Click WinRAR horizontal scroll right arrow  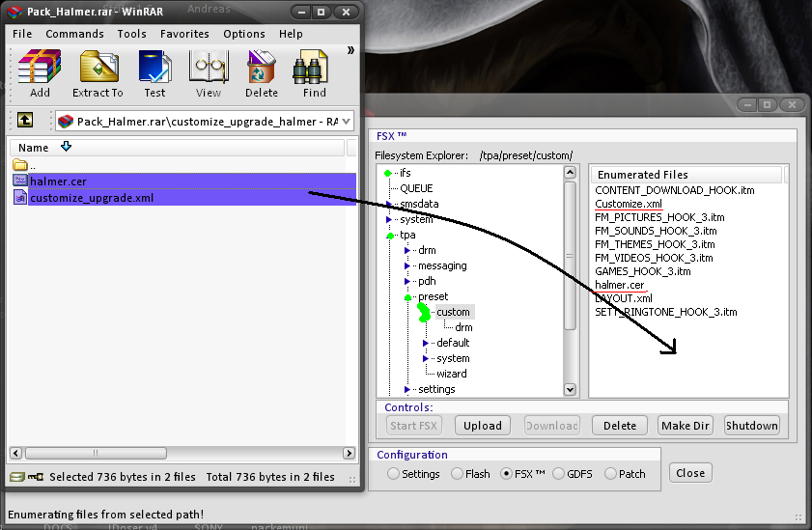(350, 454)
